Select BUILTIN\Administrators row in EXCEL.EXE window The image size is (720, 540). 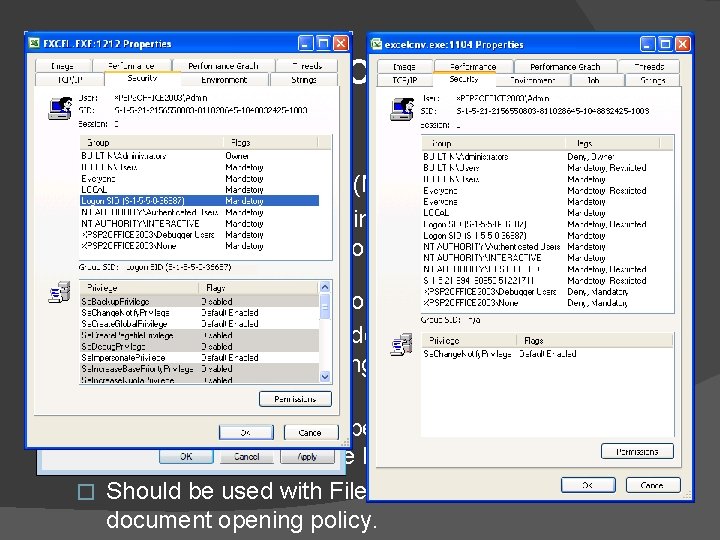[199, 156]
